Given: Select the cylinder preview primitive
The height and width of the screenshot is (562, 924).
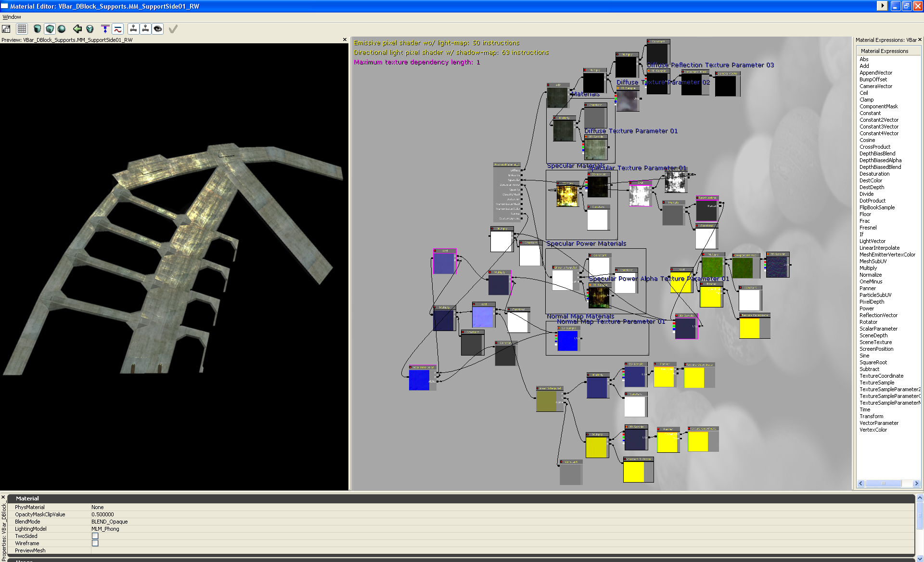Looking at the screenshot, I should point(37,29).
